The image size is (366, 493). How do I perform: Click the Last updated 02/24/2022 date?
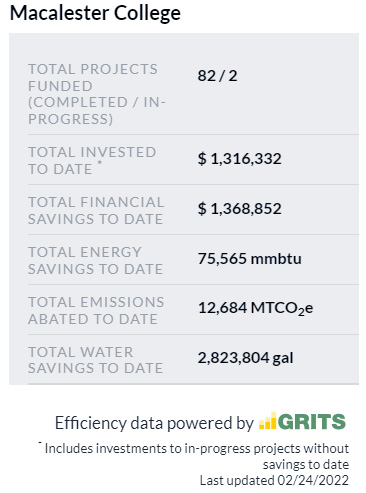click(x=274, y=480)
